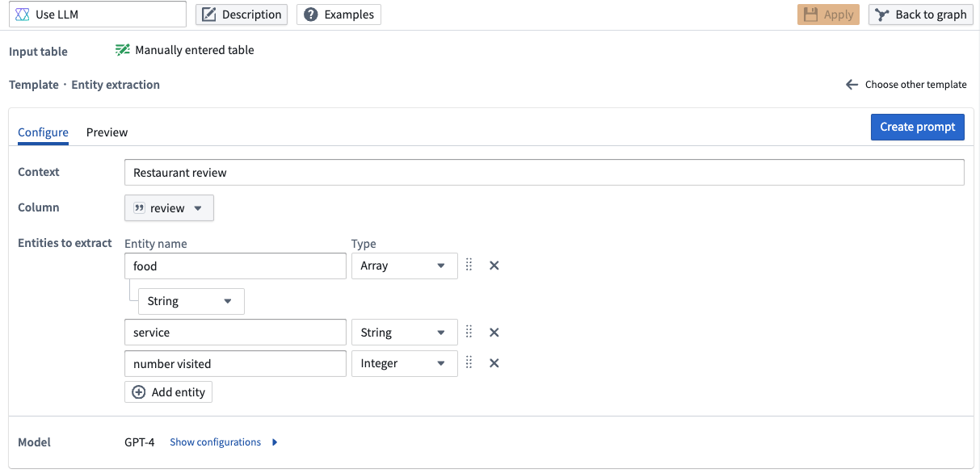Click the Entity extraction template label
This screenshot has width=980, height=473.
[x=116, y=85]
